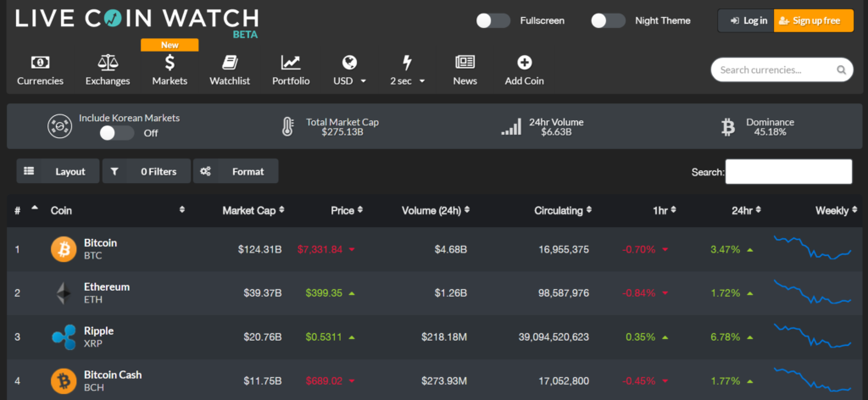Image resolution: width=868 pixels, height=400 pixels.
Task: Click Ethereum 24hr change 1.72%
Action: pyautogui.click(x=726, y=293)
